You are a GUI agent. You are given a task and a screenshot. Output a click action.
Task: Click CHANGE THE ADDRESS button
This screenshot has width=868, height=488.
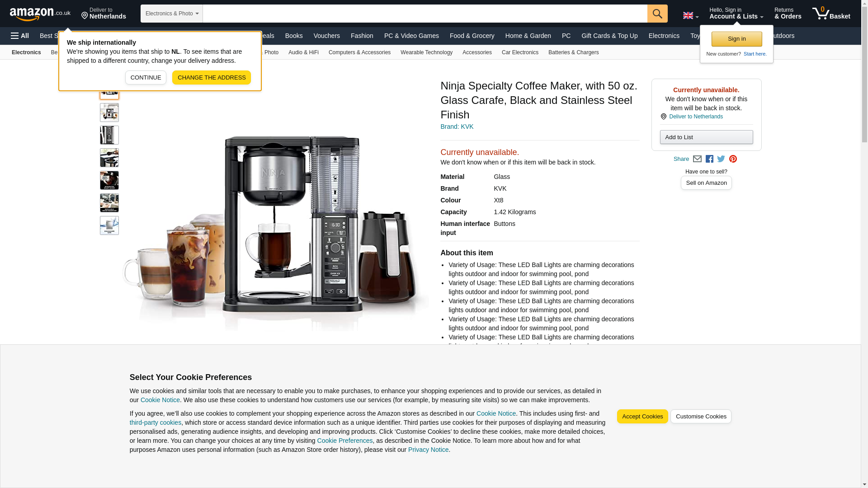(212, 77)
